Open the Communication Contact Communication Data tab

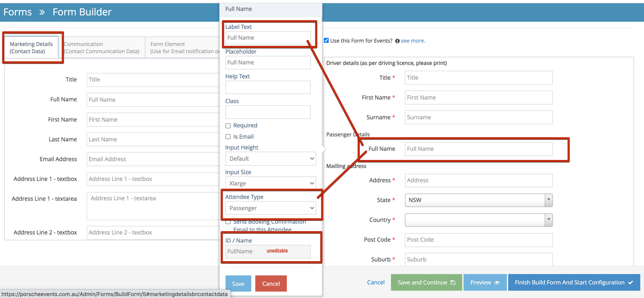pos(102,47)
